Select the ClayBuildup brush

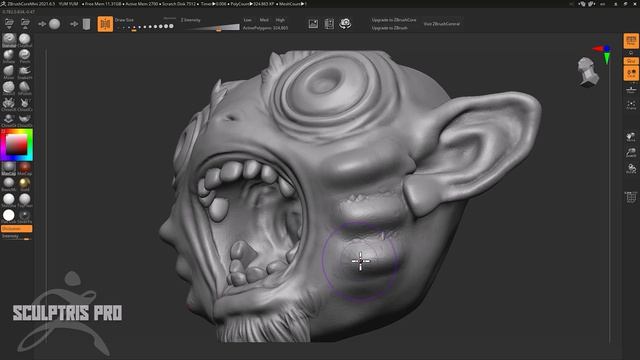(24, 40)
